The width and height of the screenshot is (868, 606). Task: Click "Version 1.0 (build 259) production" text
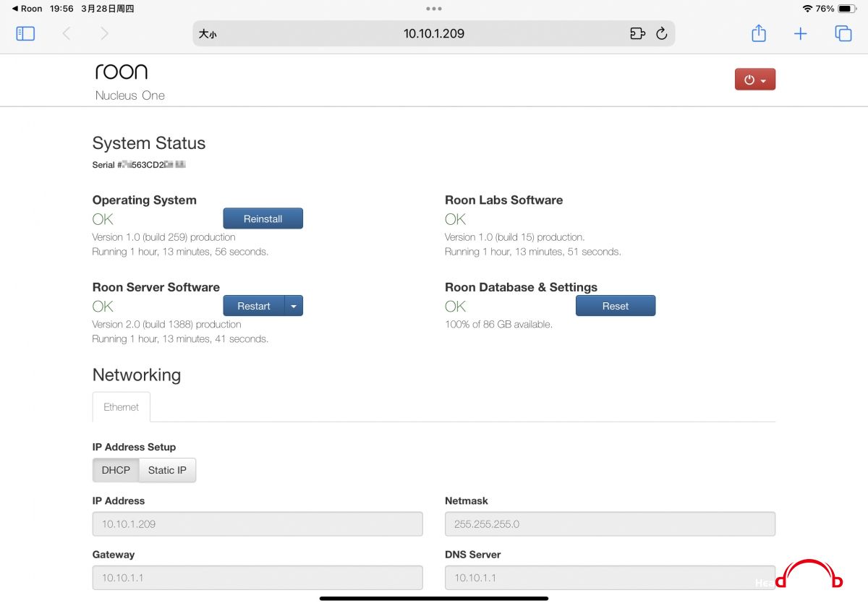point(163,237)
